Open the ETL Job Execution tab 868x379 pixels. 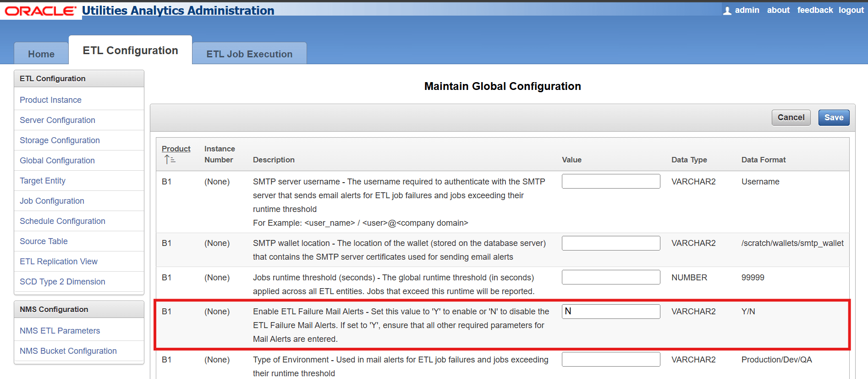[x=249, y=54]
